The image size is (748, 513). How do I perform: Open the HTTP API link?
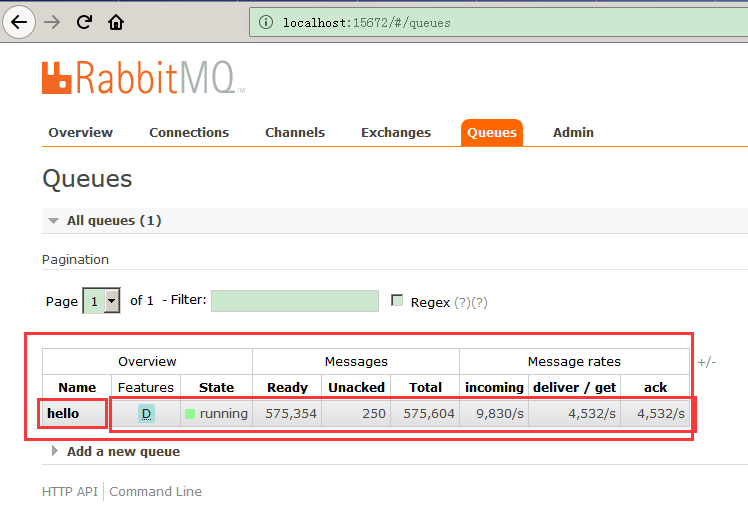pos(70,492)
